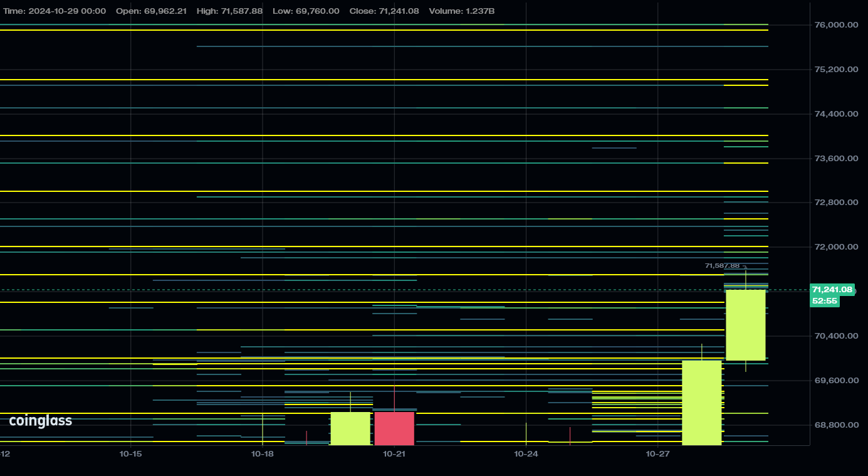Image resolution: width=868 pixels, height=476 pixels.
Task: Click the 52:55 countdown label
Action: click(x=824, y=301)
